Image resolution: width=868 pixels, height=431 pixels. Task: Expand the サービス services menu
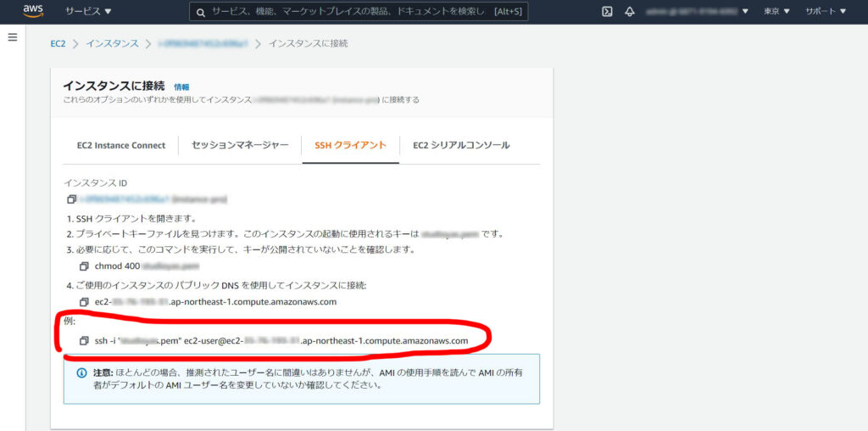[x=88, y=11]
